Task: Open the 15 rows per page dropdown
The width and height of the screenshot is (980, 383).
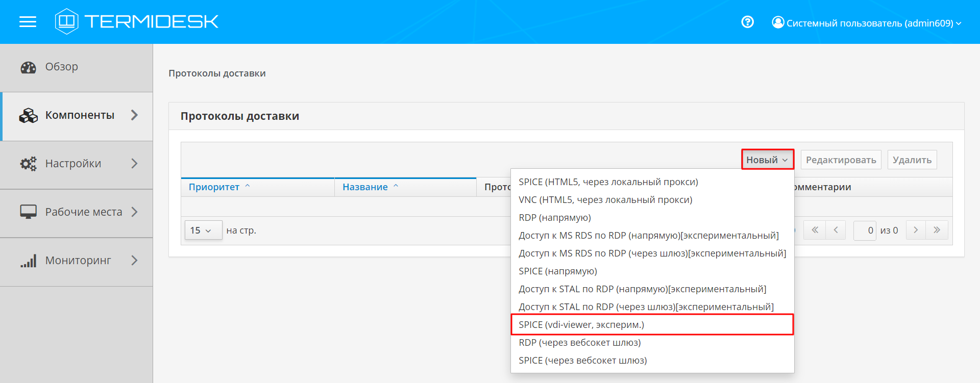Action: coord(203,231)
